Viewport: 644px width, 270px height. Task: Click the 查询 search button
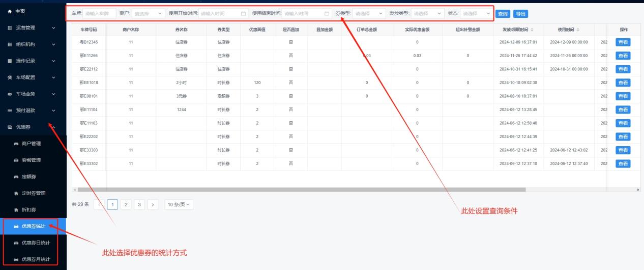click(503, 14)
